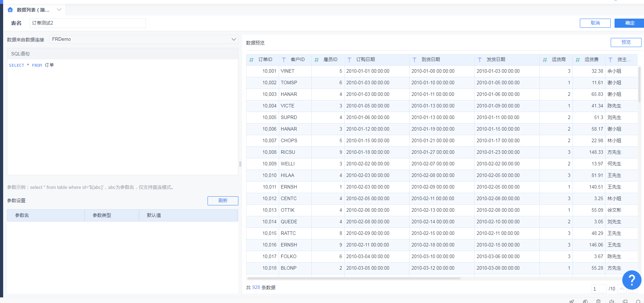Select cell 10,001 in 订单ID column
This screenshot has height=303, width=644.
263,71
